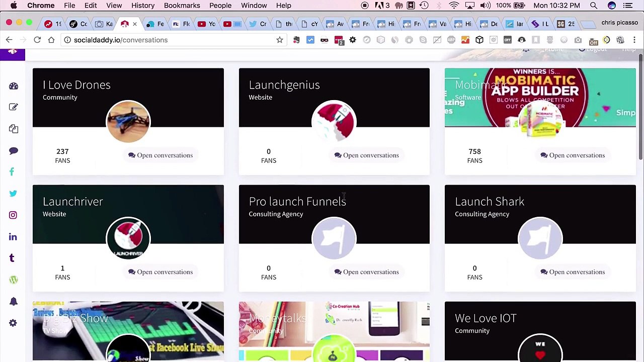Reload the socialdaddy.io page
Screen dimensions: 644x362
[x=37, y=40]
